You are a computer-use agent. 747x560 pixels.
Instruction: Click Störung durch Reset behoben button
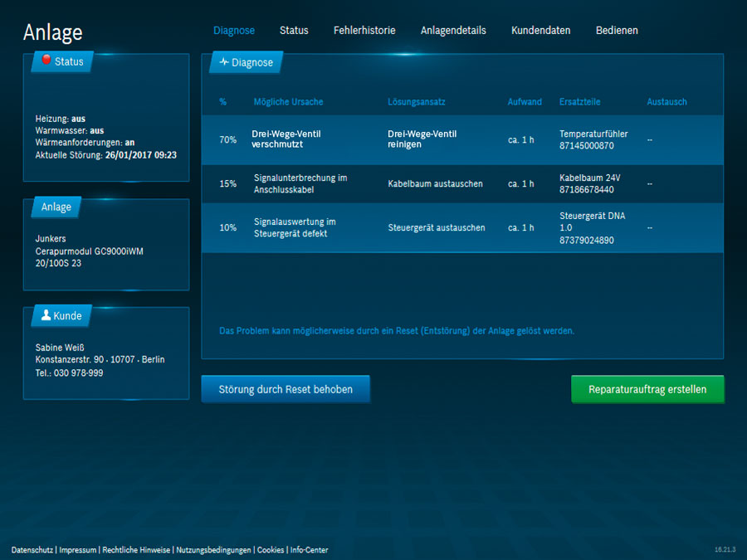click(286, 389)
